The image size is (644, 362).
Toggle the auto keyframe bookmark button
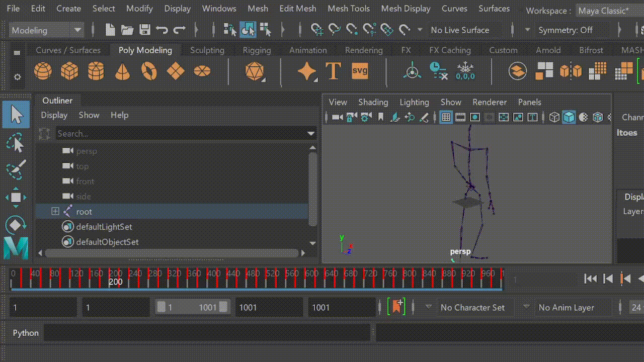396,307
